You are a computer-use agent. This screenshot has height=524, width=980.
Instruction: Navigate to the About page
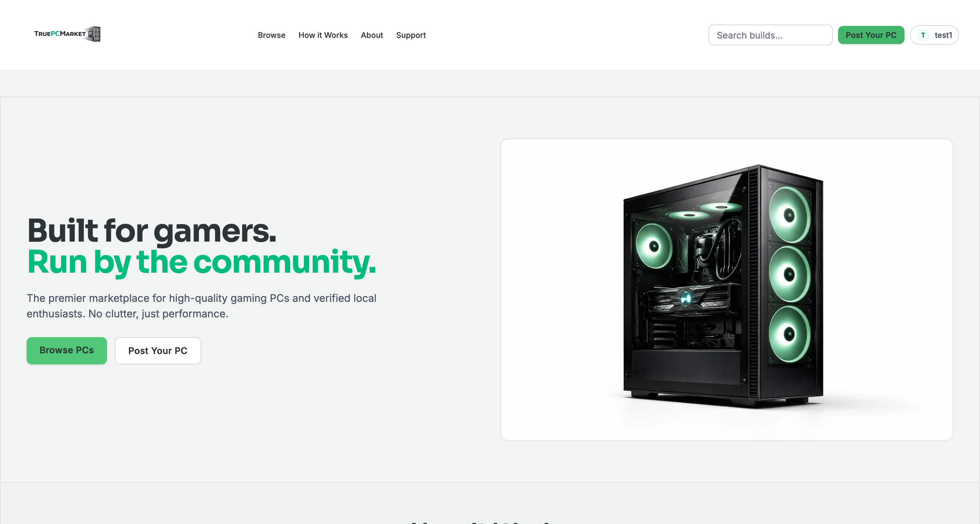[x=372, y=35]
